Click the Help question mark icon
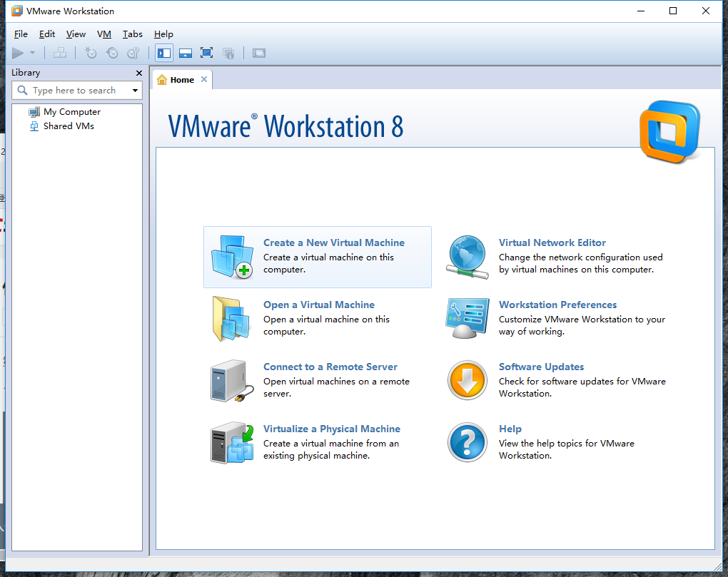Image resolution: width=728 pixels, height=577 pixels. 467,442
